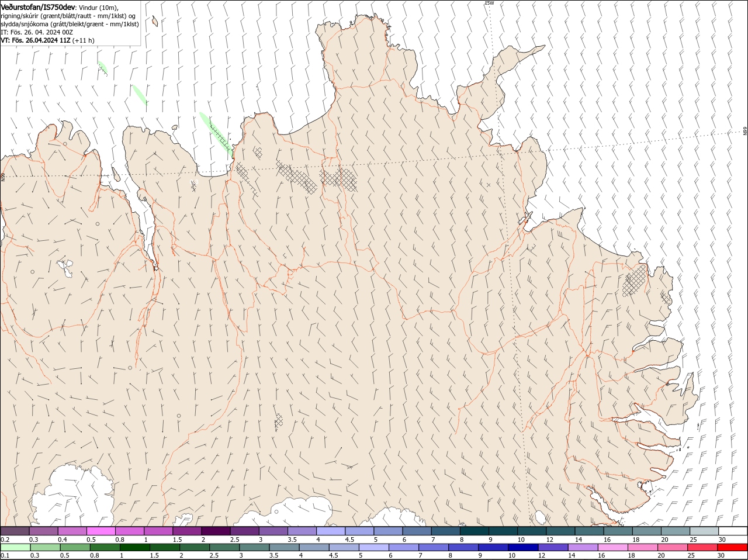The height and width of the screenshot is (560, 748).
Task: Click the lower legend value 2.5
Action: pos(214,555)
